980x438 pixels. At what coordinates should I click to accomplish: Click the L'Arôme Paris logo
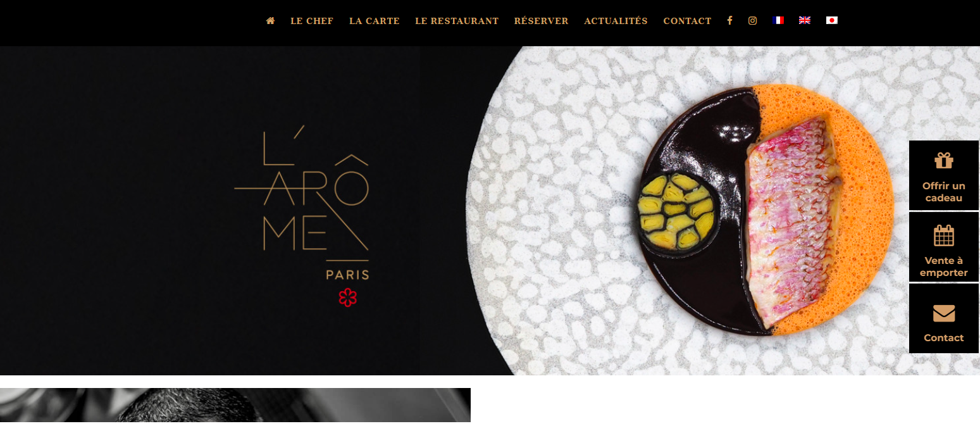click(x=302, y=203)
